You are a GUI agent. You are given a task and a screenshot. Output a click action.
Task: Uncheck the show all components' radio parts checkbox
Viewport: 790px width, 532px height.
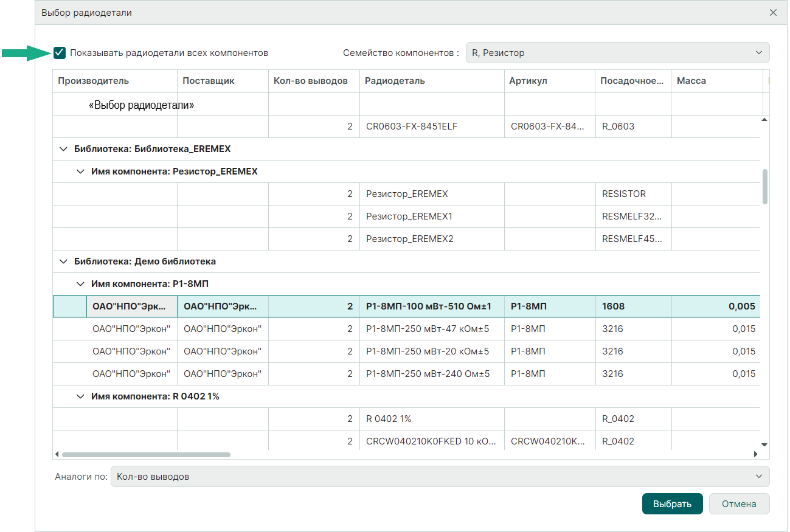60,53
